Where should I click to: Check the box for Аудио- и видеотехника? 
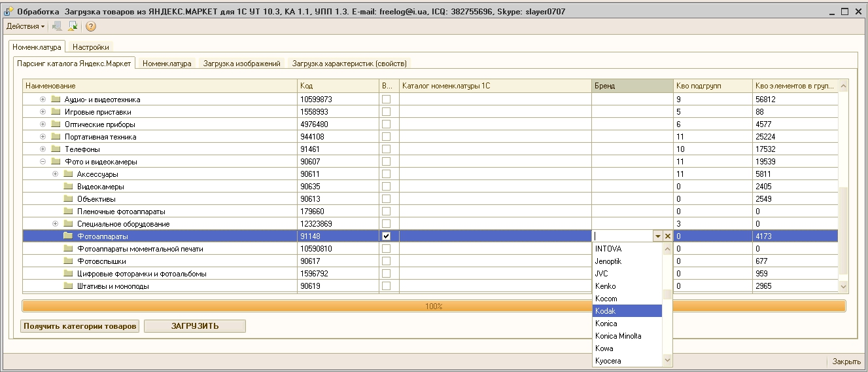[386, 100]
